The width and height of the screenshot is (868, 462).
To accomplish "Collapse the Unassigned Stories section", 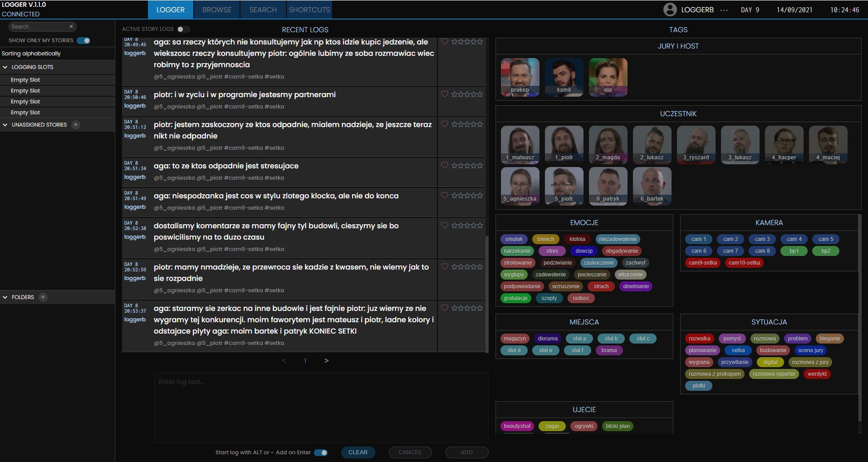I will pyautogui.click(x=5, y=125).
